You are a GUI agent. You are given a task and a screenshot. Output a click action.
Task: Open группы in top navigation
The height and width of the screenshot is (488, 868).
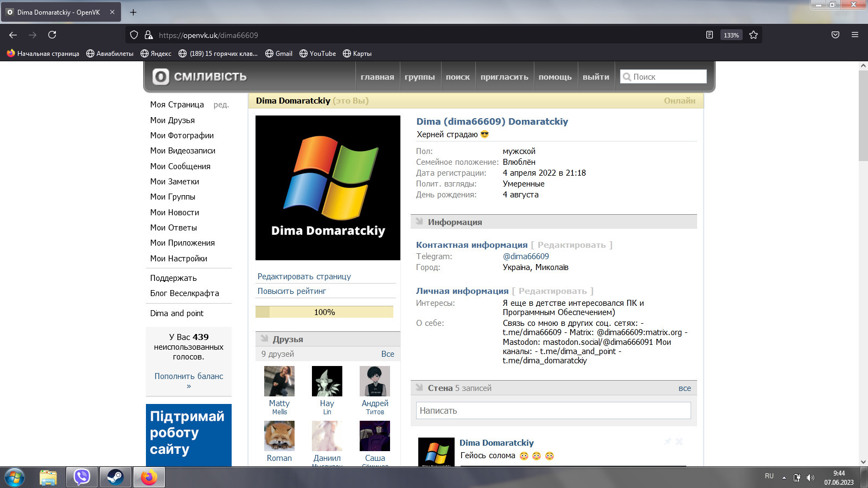pyautogui.click(x=419, y=77)
